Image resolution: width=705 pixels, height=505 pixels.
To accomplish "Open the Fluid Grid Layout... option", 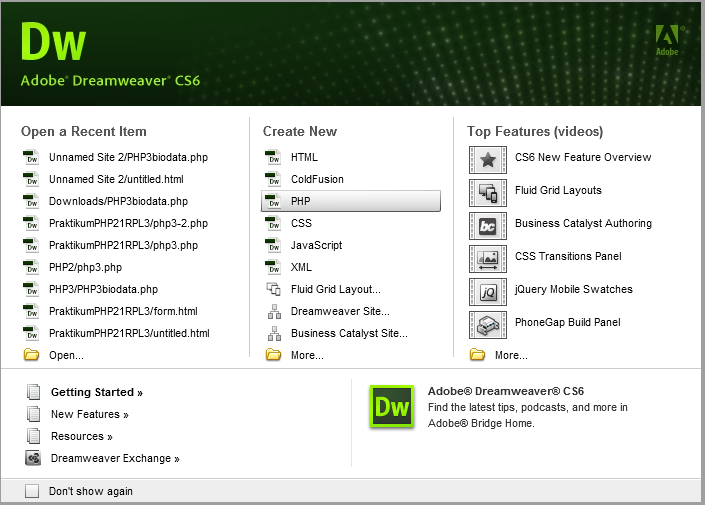I will (336, 289).
